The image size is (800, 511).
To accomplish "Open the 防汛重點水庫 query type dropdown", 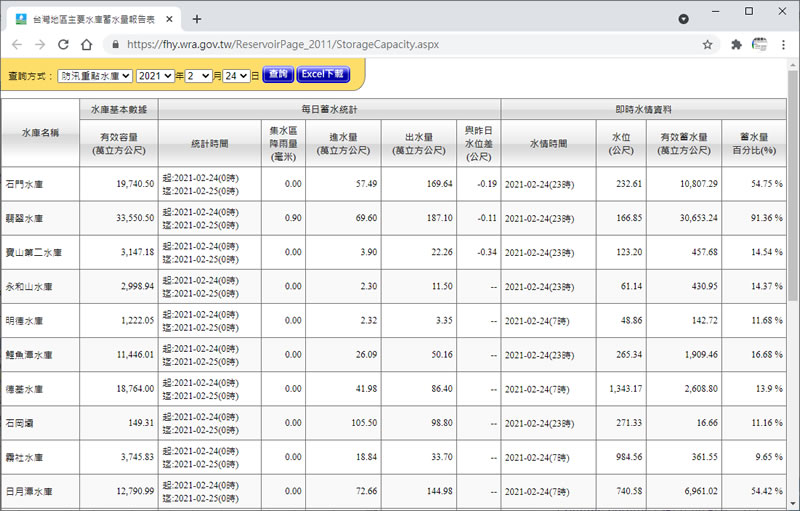I will click(95, 76).
